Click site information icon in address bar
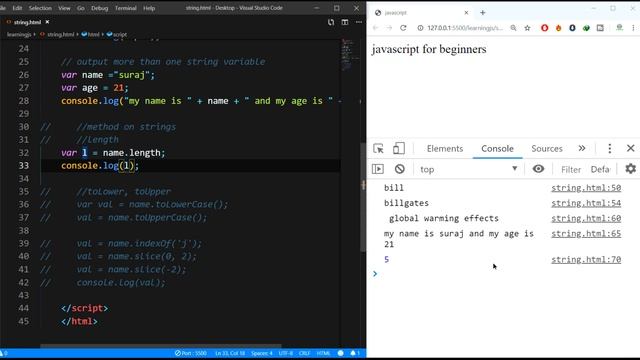Viewport: 640px width, 360px height. point(420,28)
